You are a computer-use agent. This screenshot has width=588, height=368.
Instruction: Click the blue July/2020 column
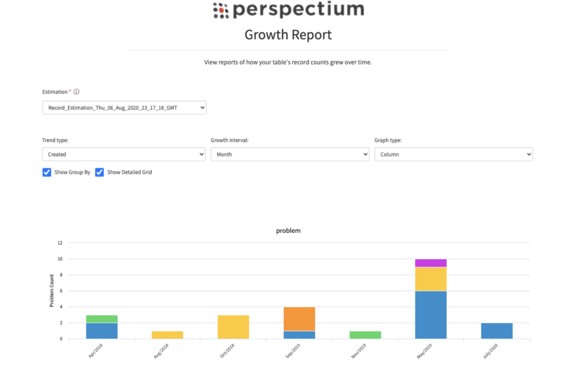coord(497,331)
